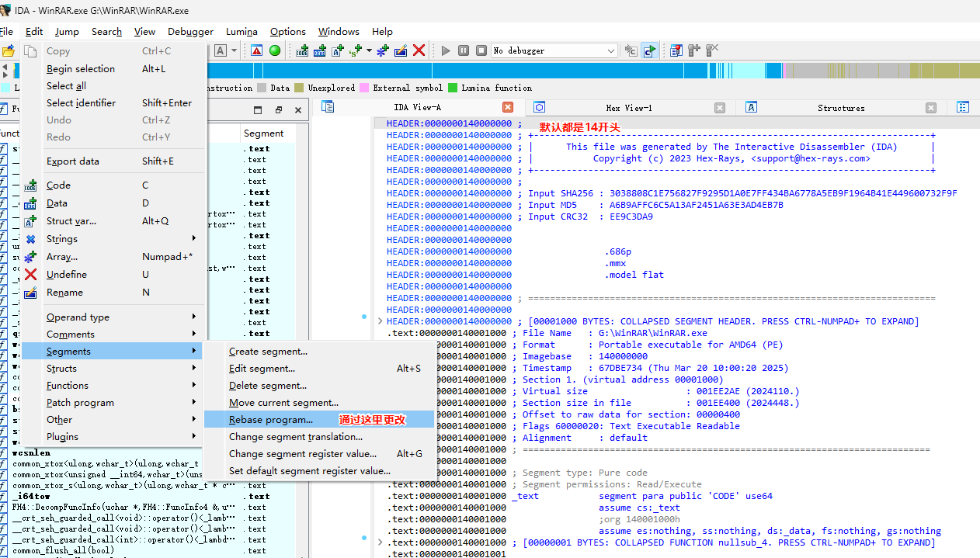
Task: Open the Jump menu
Action: point(67,32)
